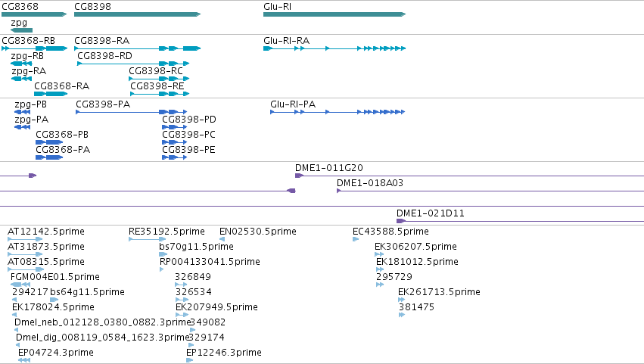
Task: Click the EK261713.5prime EST label
Action: [439, 292]
